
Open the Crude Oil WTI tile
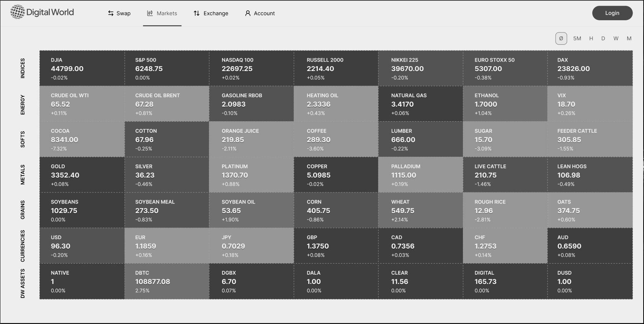(x=82, y=104)
